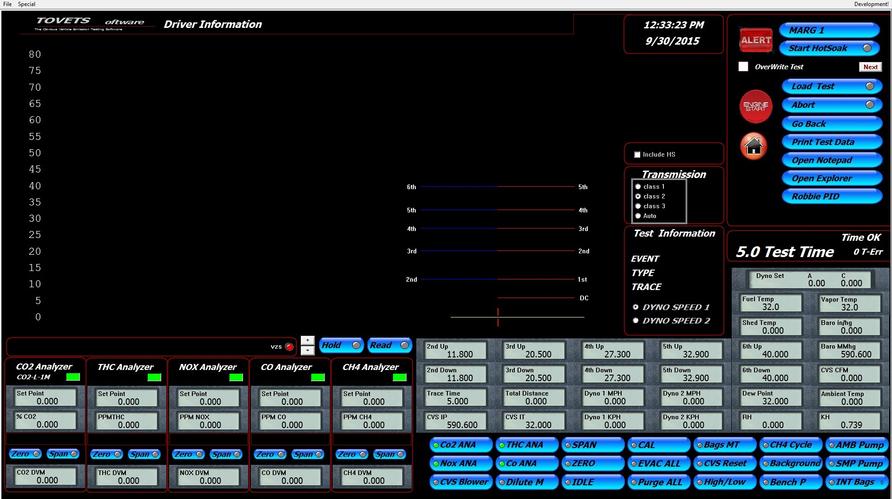The height and width of the screenshot is (499, 892).
Task: Click the Bags MT button
Action: click(725, 445)
